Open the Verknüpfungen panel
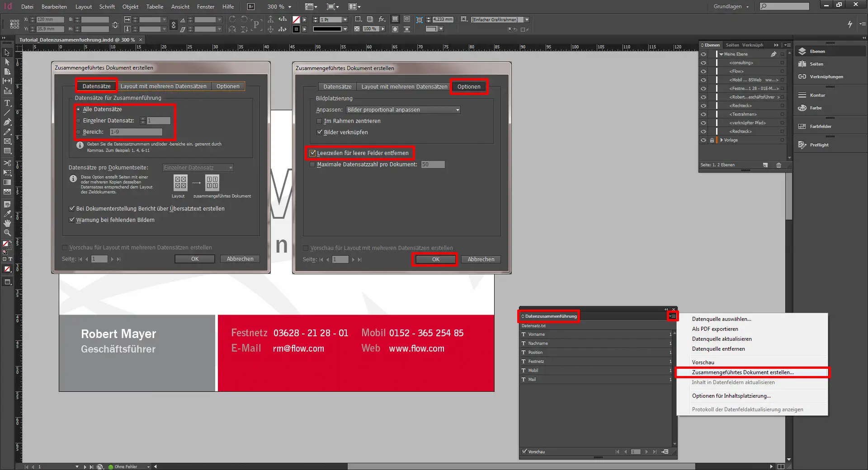 [819, 76]
